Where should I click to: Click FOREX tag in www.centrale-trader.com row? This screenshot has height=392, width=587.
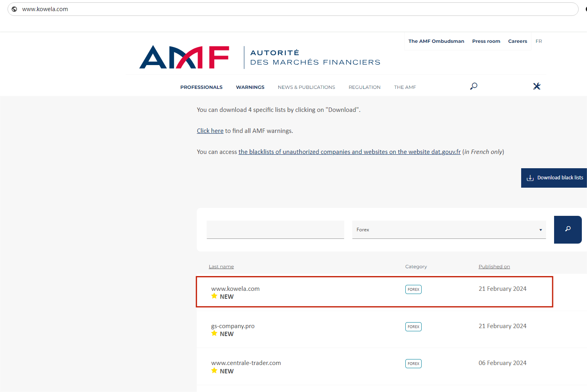tap(413, 363)
